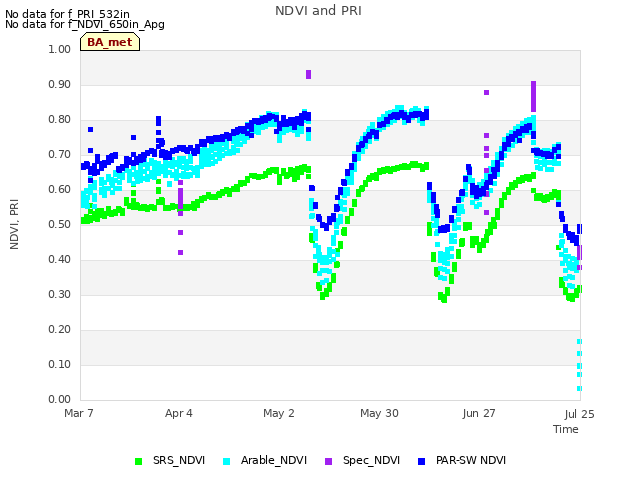
Task: Select the Arable_NDVI legend label
Action: [x=273, y=460]
